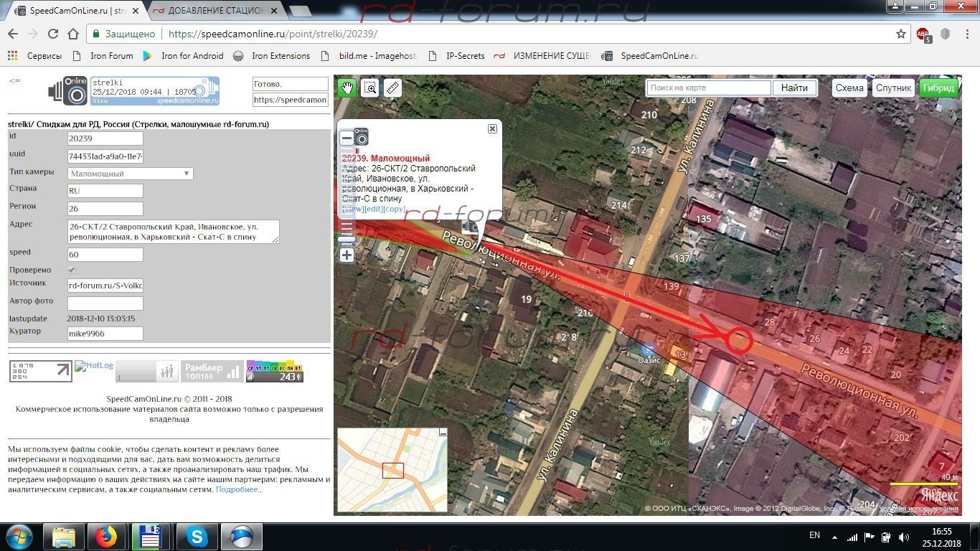The height and width of the screenshot is (551, 980).
Task: Click the EN language indicator in tray
Action: [814, 535]
